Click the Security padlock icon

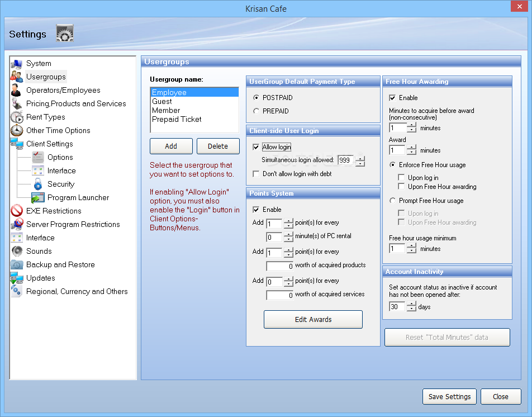37,184
